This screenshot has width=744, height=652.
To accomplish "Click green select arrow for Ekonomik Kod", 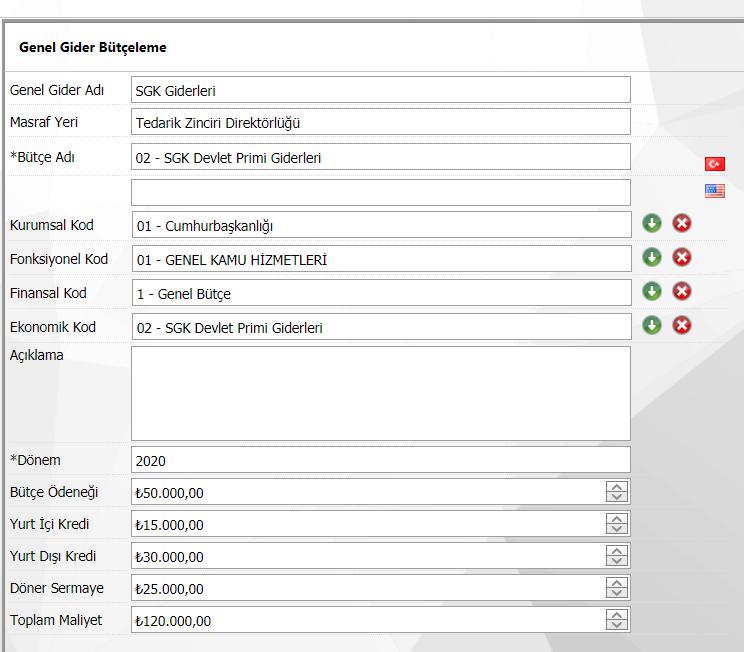I will point(652,325).
